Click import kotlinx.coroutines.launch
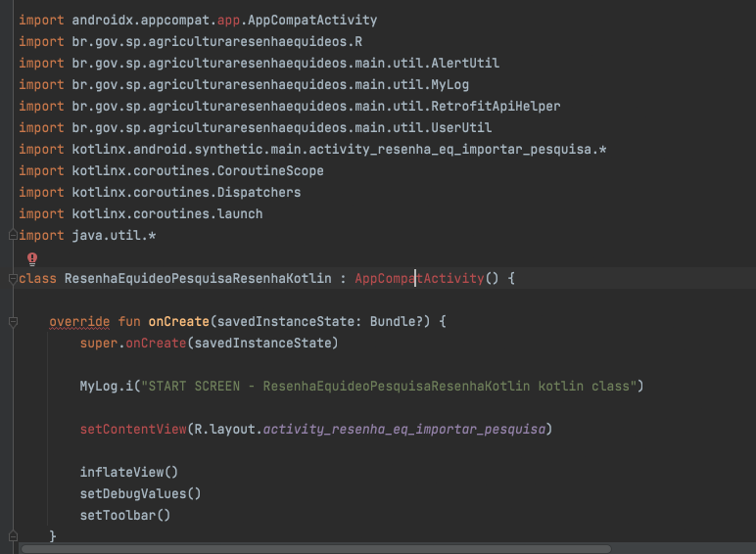This screenshot has width=756, height=554. [x=141, y=214]
